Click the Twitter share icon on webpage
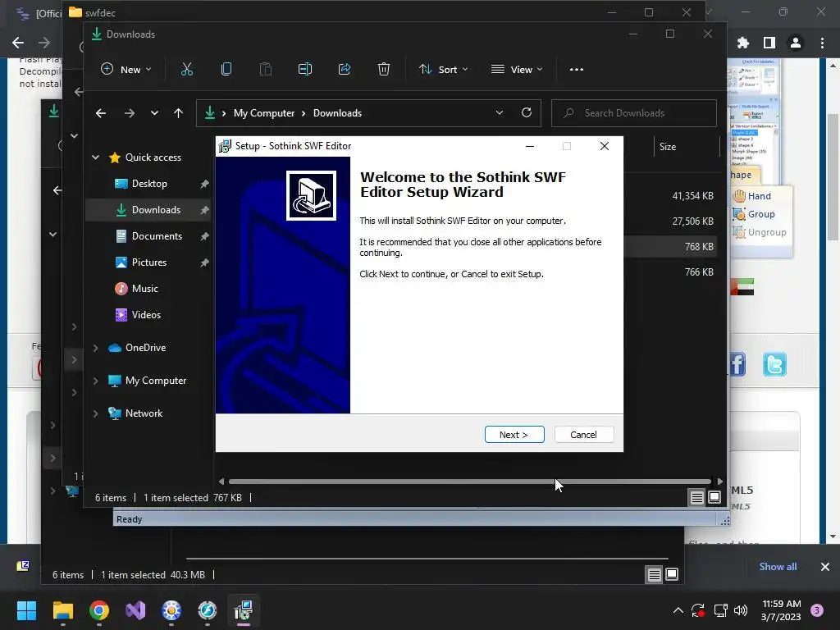Screen dimensions: 840x630 click(x=774, y=364)
